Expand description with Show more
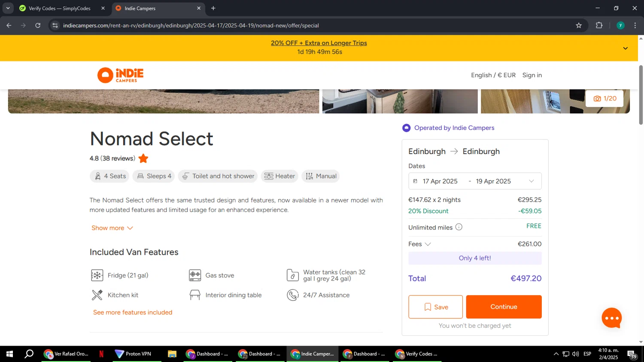This screenshot has width=644, height=362. (x=112, y=228)
